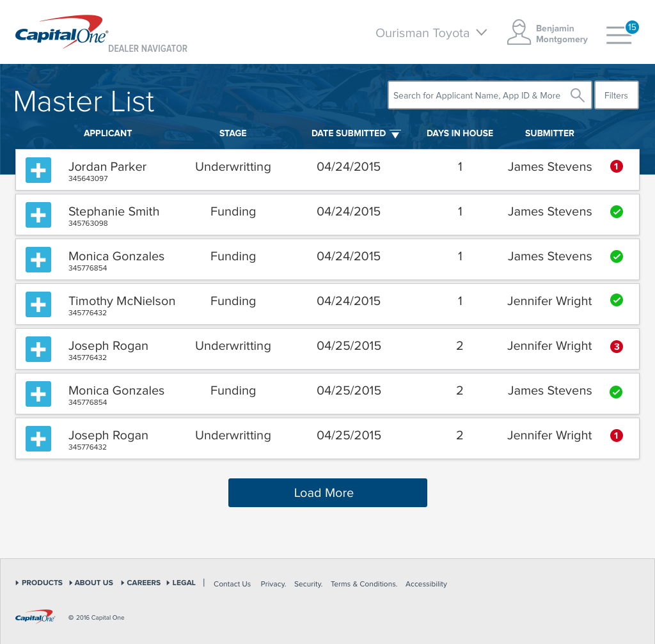Click Stephanie Smith applicant name
The width and height of the screenshot is (655, 644).
tap(114, 211)
